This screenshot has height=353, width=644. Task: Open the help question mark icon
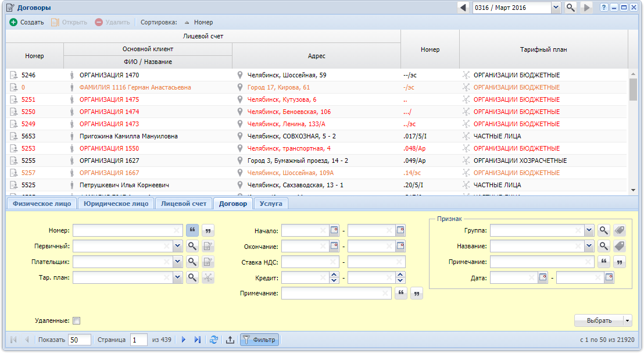[603, 8]
